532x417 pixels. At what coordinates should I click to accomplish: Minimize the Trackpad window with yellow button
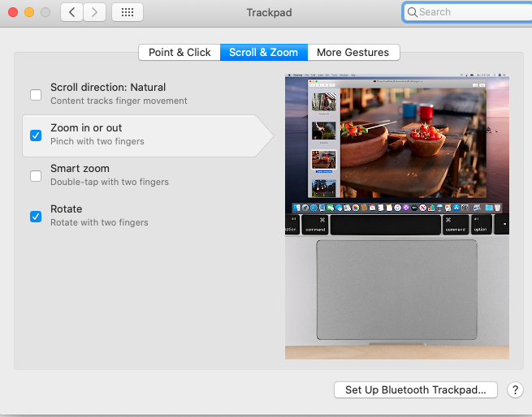coord(29,12)
